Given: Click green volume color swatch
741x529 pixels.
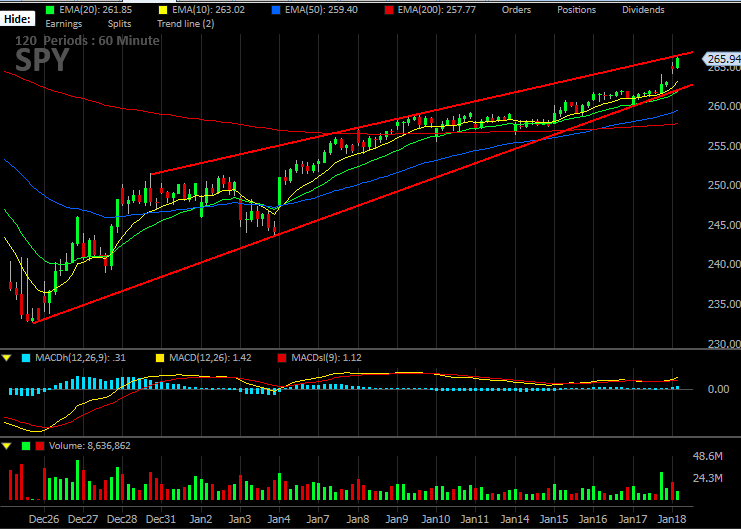Looking at the screenshot, I should pyautogui.click(x=26, y=446).
